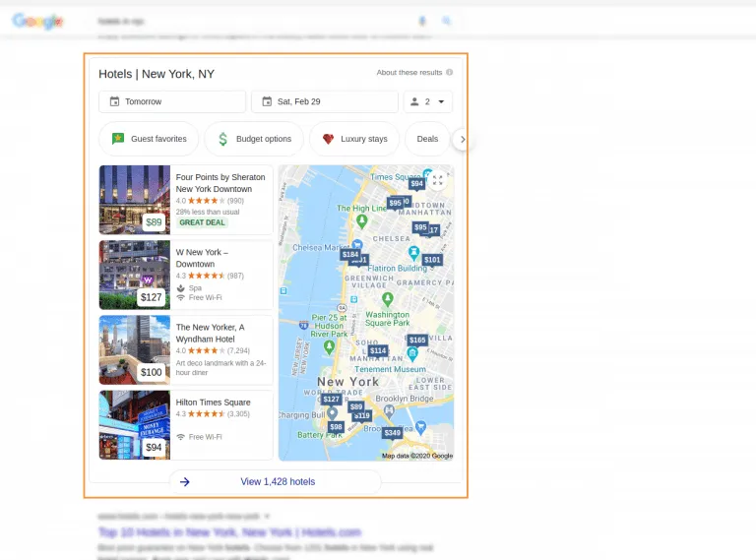756x560 pixels.
Task: Click the $184 price marker near Chelsea Market
Action: 350,255
